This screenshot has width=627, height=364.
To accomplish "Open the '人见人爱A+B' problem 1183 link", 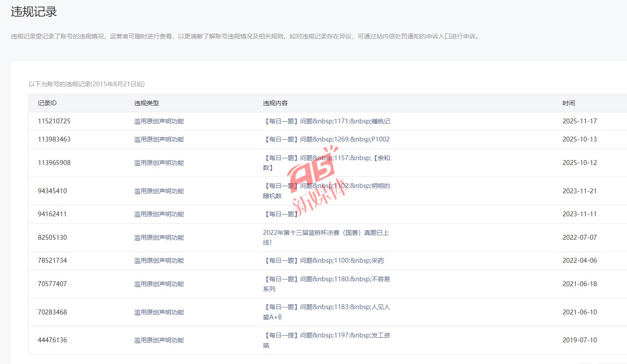I will 327,312.
